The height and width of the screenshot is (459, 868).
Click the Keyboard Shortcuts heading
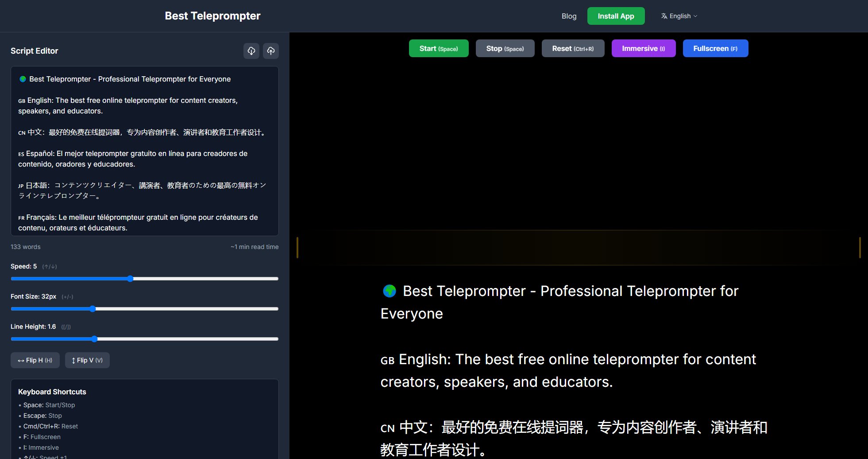pyautogui.click(x=52, y=392)
